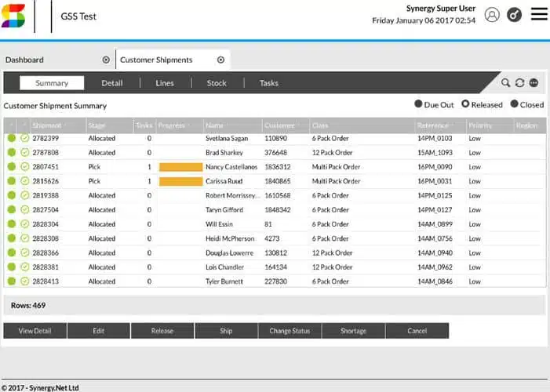This screenshot has width=550, height=392.
Task: Select name cell Will Essin
Action: (219, 223)
